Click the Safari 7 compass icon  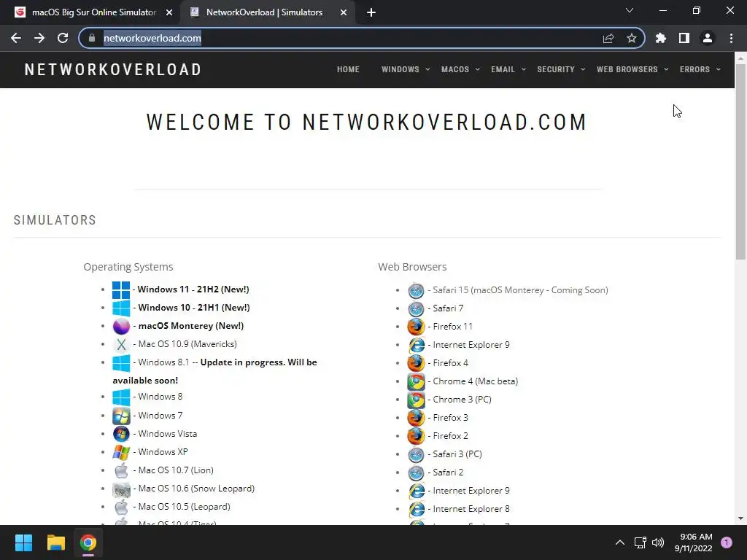pos(416,308)
